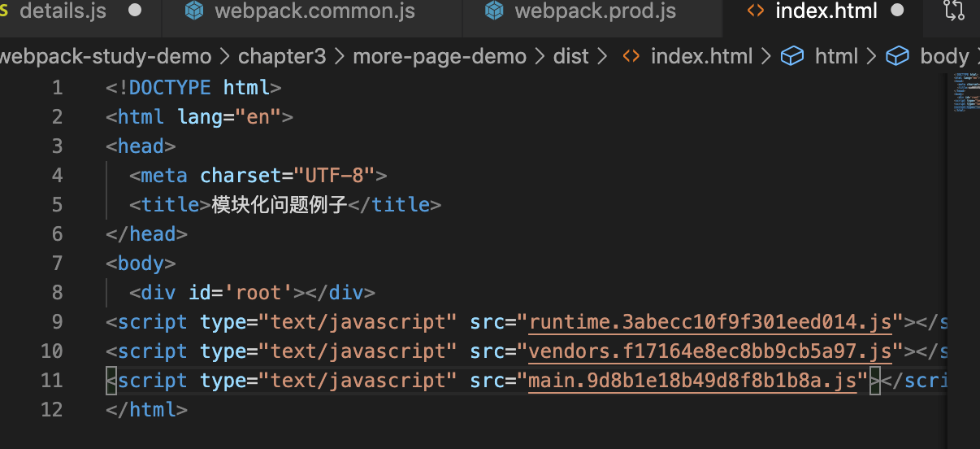Image resolution: width=980 pixels, height=449 pixels.
Task: Click line number 8 in the gutter
Action: (57, 293)
